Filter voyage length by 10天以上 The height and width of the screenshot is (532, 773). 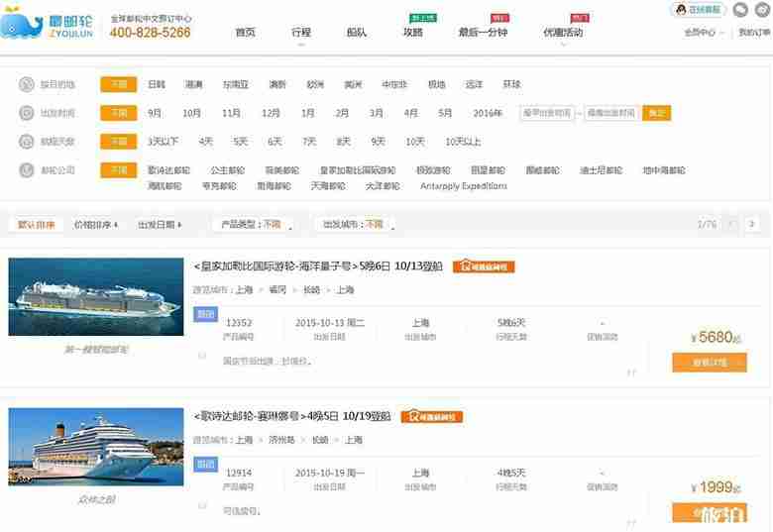pos(463,142)
